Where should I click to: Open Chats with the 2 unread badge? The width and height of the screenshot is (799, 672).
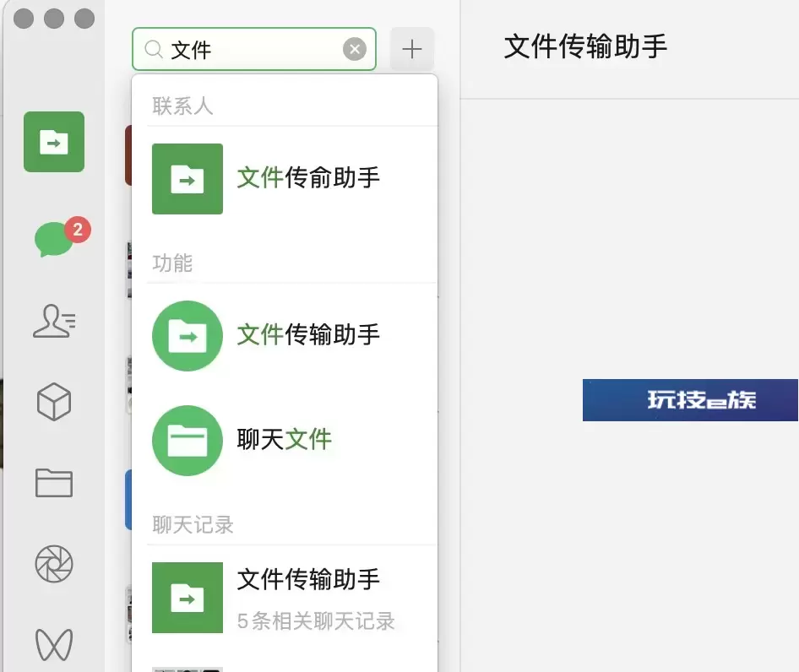point(54,239)
